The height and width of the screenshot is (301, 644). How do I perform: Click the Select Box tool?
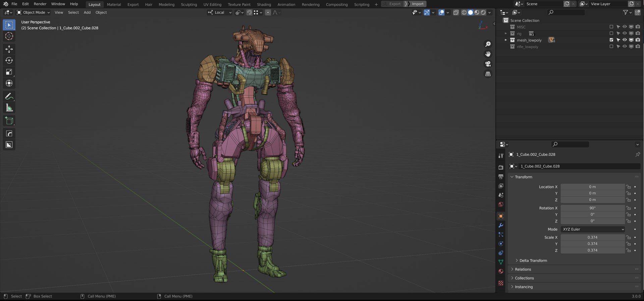pos(9,25)
